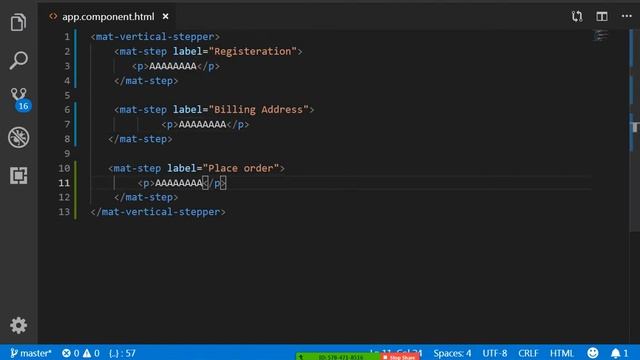Open the Manage gear menu
Image resolution: width=640 pixels, height=360 pixels.
pos(18,325)
